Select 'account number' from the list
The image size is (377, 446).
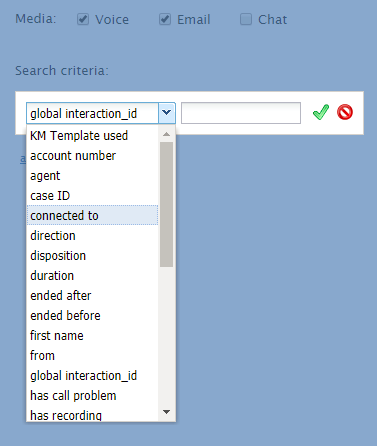92,156
